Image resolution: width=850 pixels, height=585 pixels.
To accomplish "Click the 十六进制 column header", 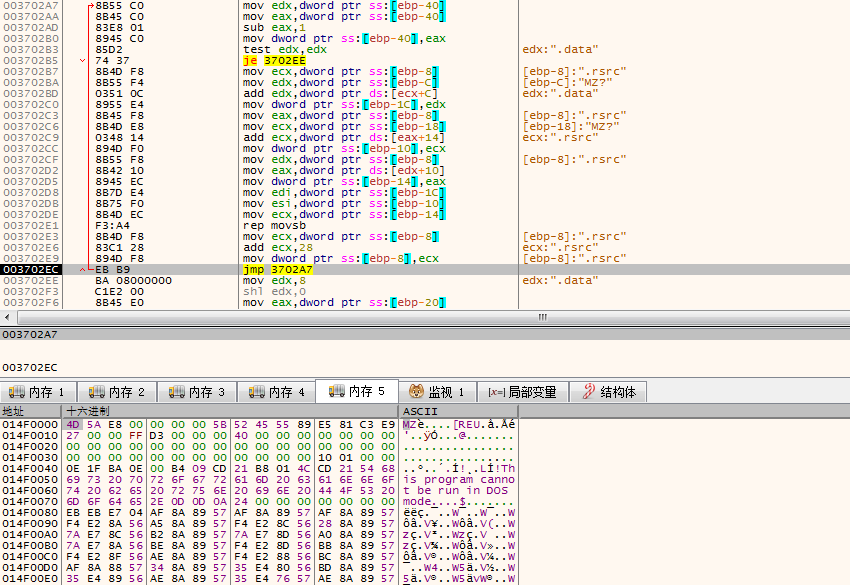I will coord(230,411).
